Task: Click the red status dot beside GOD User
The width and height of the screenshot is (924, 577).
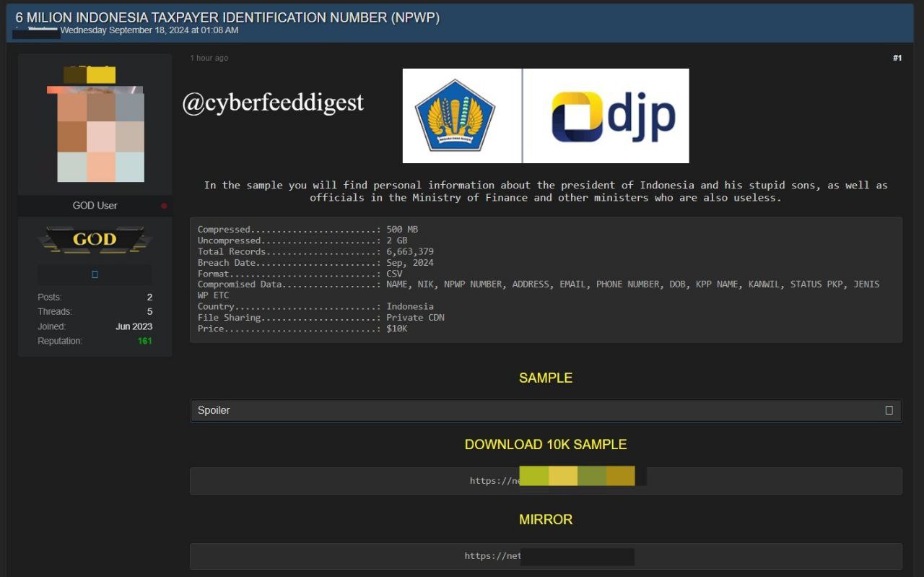Action: 164,206
